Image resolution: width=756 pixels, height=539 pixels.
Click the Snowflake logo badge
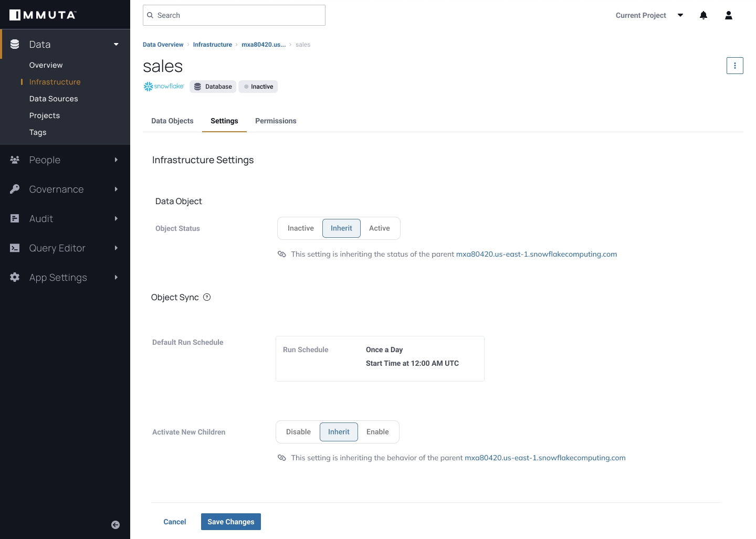coord(164,87)
